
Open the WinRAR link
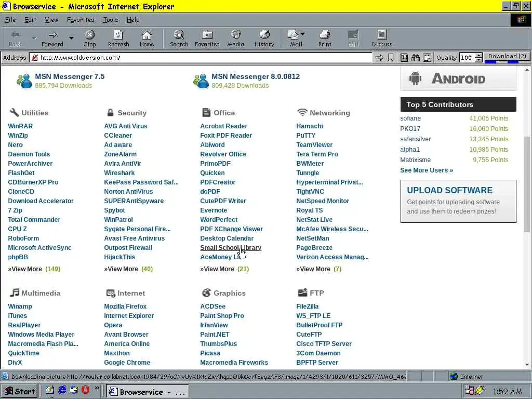pos(20,126)
